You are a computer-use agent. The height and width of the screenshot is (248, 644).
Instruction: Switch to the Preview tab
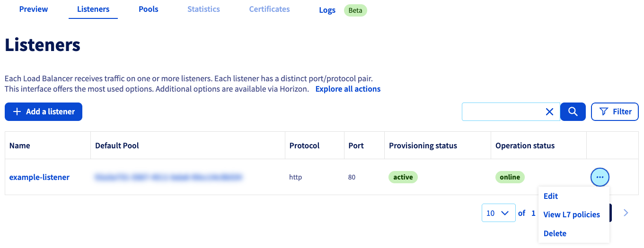tap(34, 9)
